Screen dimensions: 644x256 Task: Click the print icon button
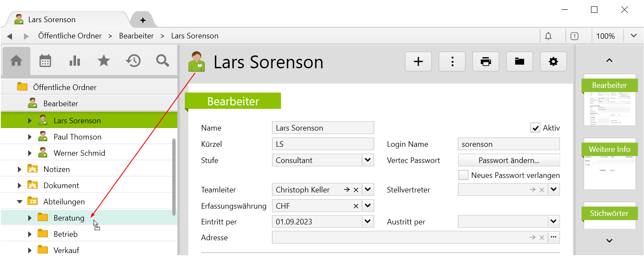pos(486,62)
